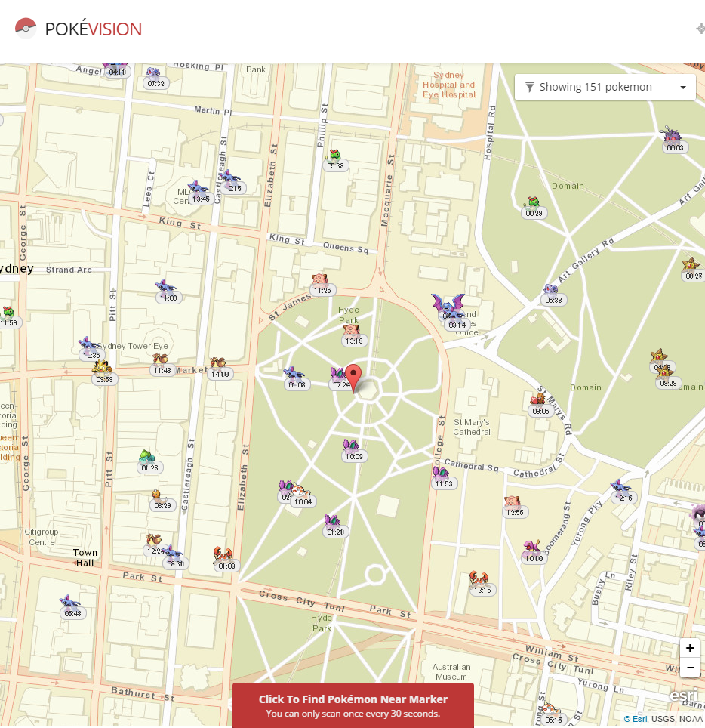Select the Staryu with timer 08:27

click(x=692, y=270)
